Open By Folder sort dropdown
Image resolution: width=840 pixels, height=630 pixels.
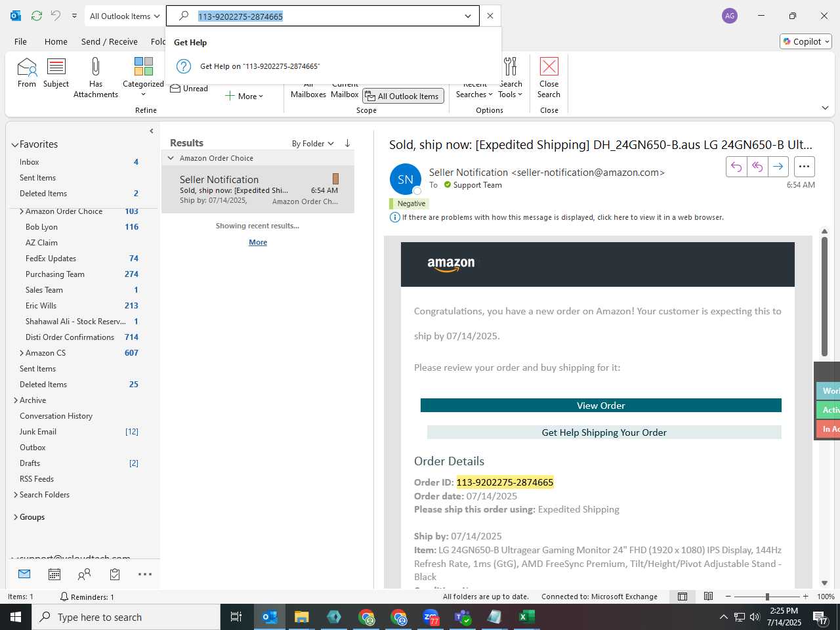point(313,143)
